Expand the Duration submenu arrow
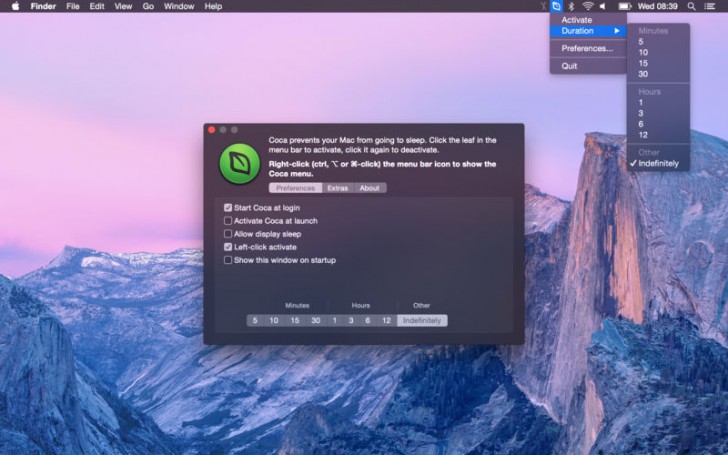This screenshot has width=728, height=455. 617,31
